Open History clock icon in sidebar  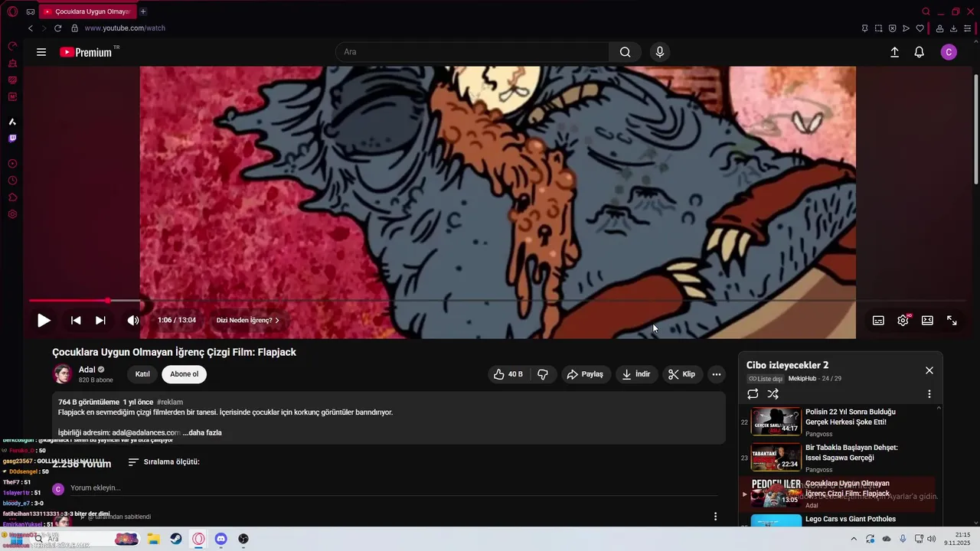coord(12,181)
